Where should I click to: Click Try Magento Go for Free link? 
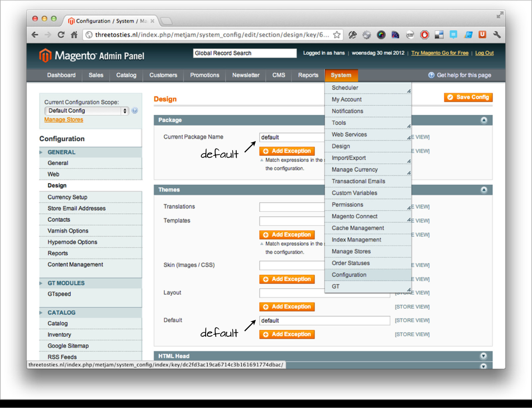click(440, 53)
